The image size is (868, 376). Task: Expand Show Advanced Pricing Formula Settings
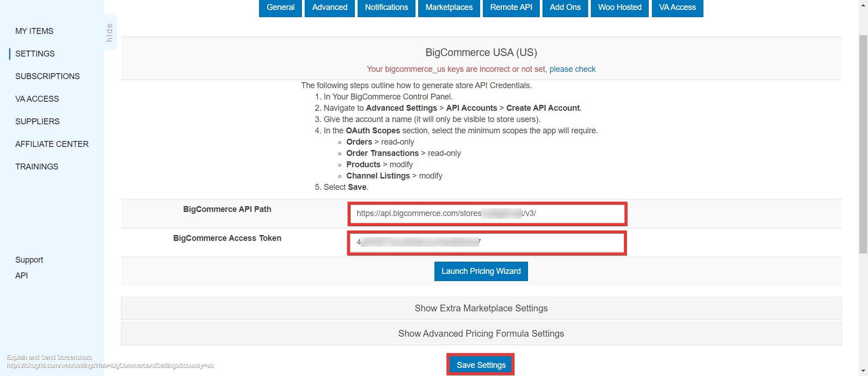pyautogui.click(x=481, y=334)
